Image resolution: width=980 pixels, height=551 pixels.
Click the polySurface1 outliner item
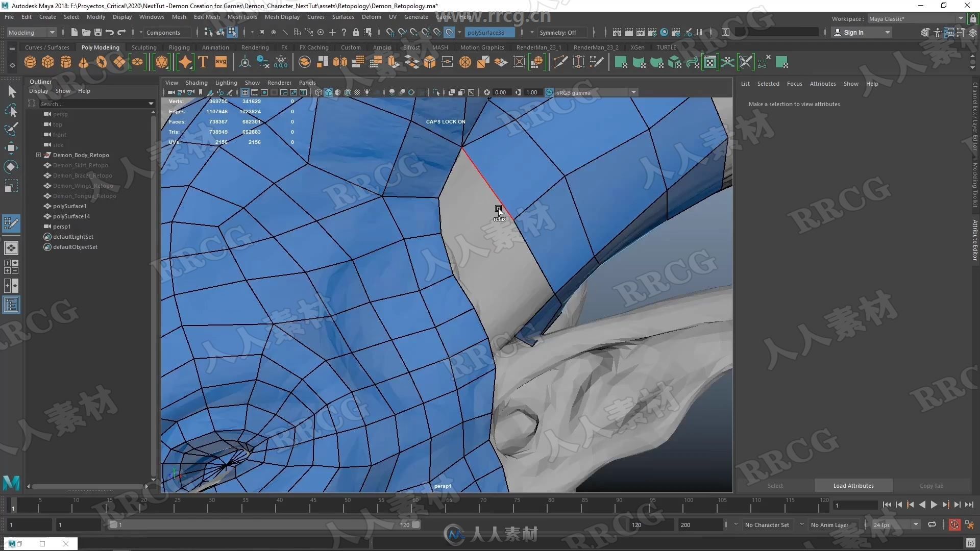[x=69, y=205]
